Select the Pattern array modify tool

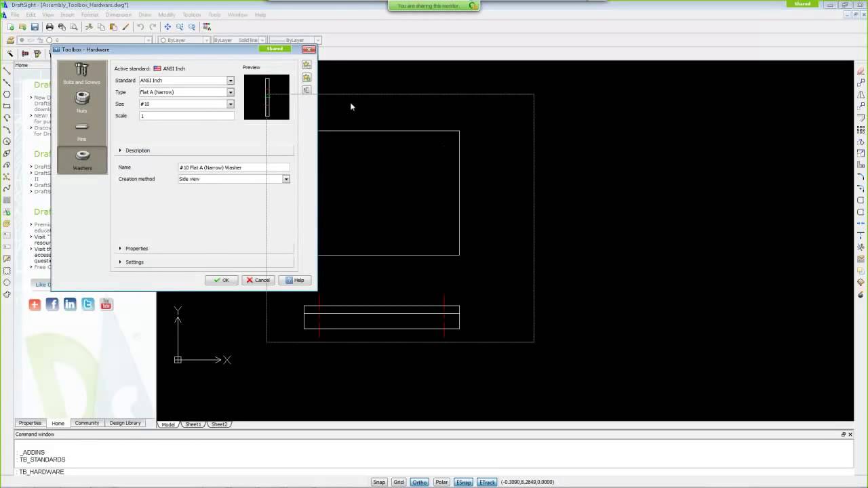coord(861,129)
